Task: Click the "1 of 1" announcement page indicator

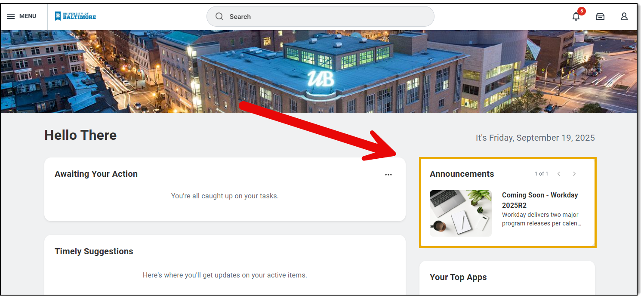Action: pos(541,174)
